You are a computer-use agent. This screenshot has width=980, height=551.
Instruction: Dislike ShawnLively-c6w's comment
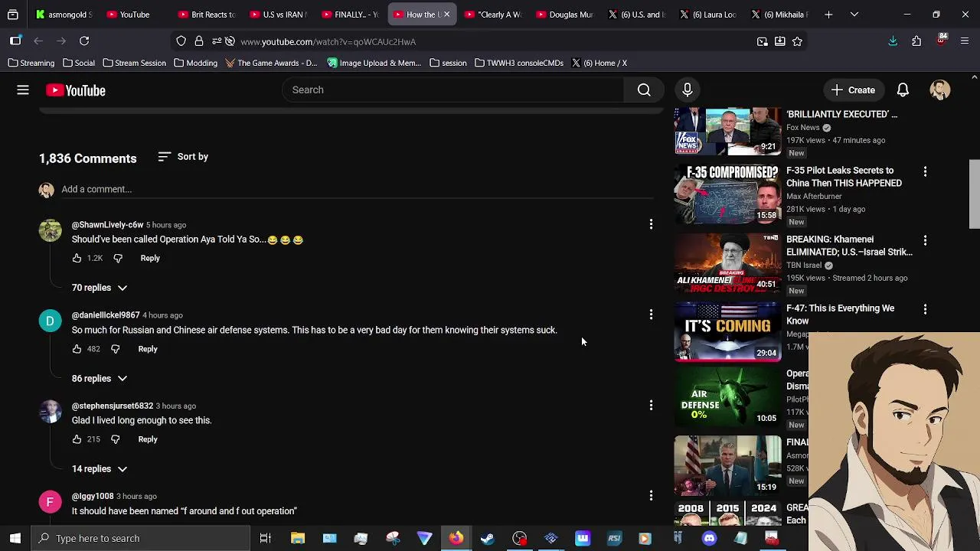[x=118, y=259]
